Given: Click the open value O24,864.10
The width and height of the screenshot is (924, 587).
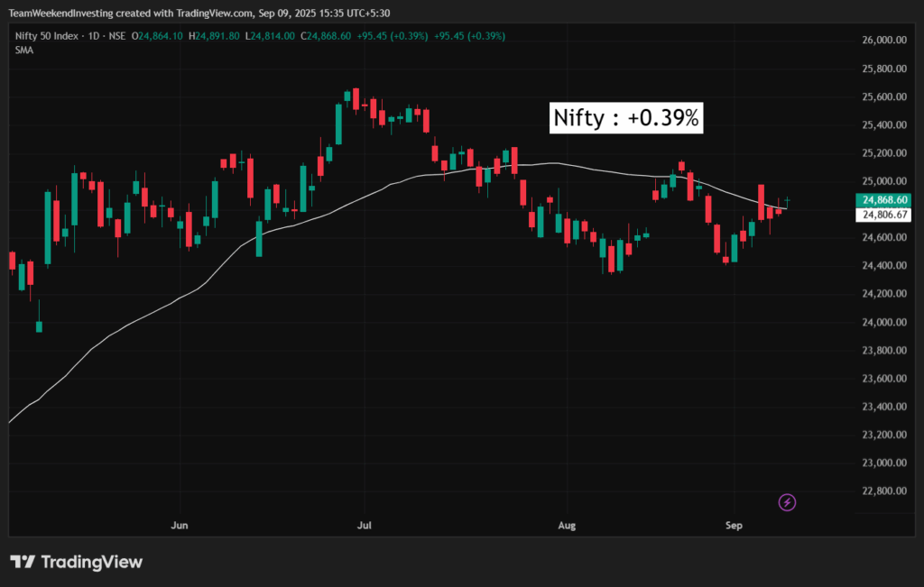Looking at the screenshot, I should coord(157,36).
